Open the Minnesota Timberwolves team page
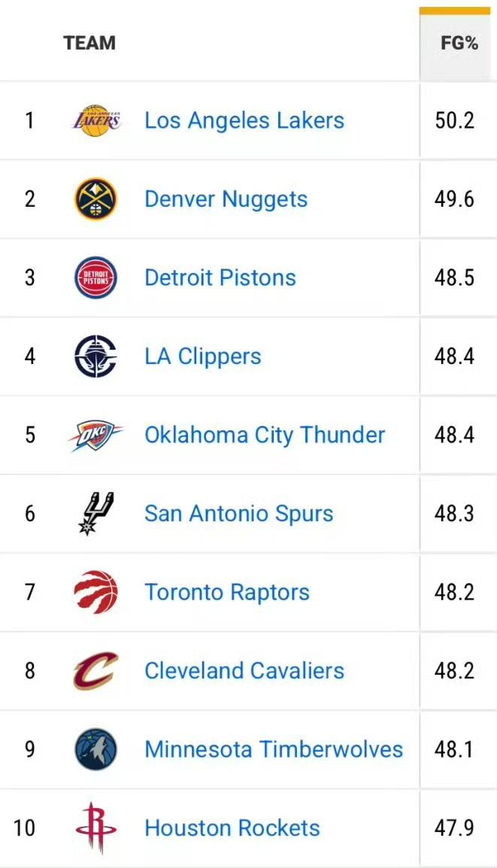Screen dimensions: 497x868 [274, 749]
